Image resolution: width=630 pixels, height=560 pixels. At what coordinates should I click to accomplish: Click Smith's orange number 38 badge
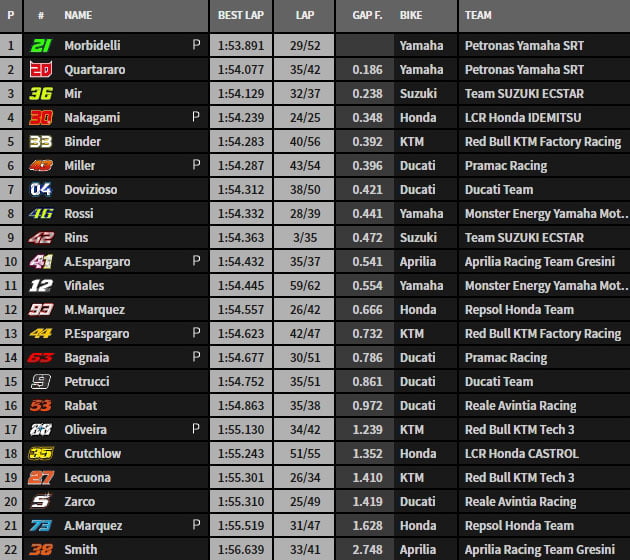pyautogui.click(x=41, y=549)
